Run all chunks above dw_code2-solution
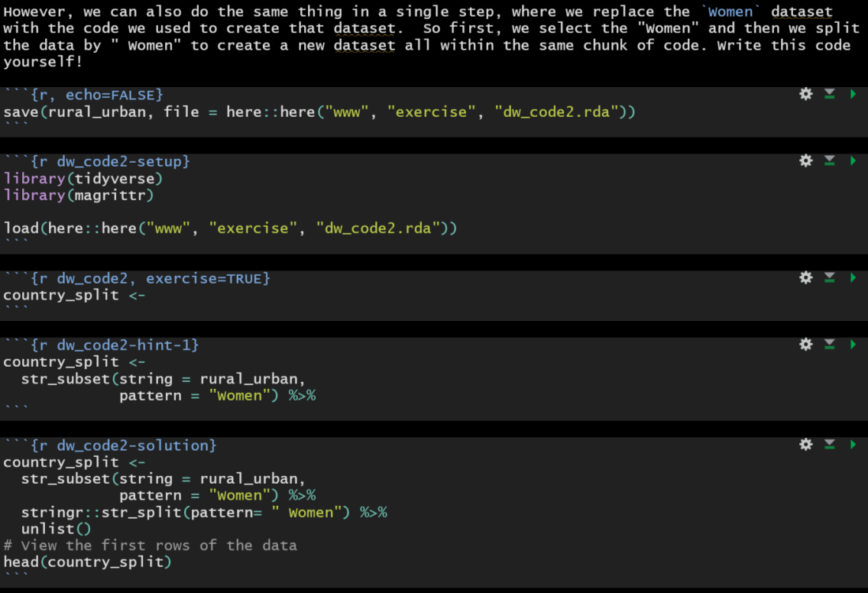 (x=829, y=445)
